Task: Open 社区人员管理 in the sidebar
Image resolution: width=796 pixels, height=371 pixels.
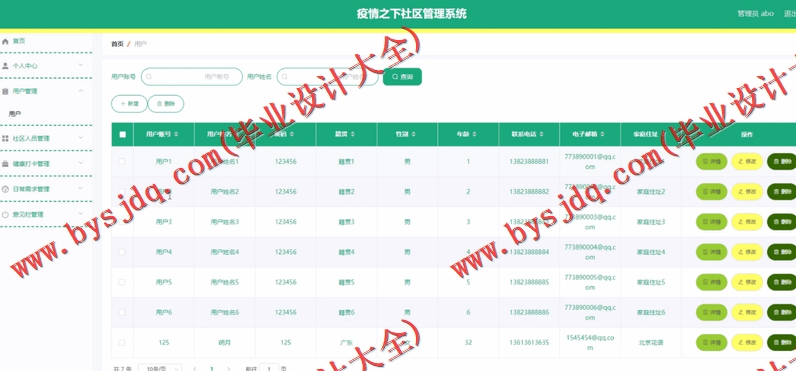Action: tap(46, 138)
